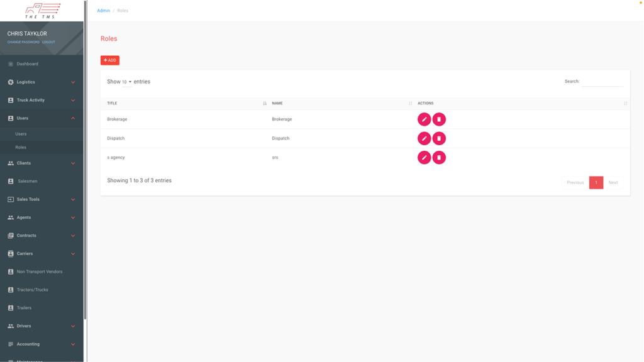Click the pencil icon for s agency role

(424, 157)
